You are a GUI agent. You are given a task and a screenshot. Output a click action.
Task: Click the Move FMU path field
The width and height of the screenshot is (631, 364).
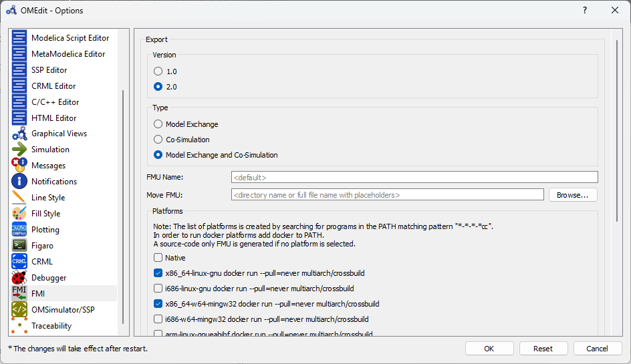coord(388,194)
